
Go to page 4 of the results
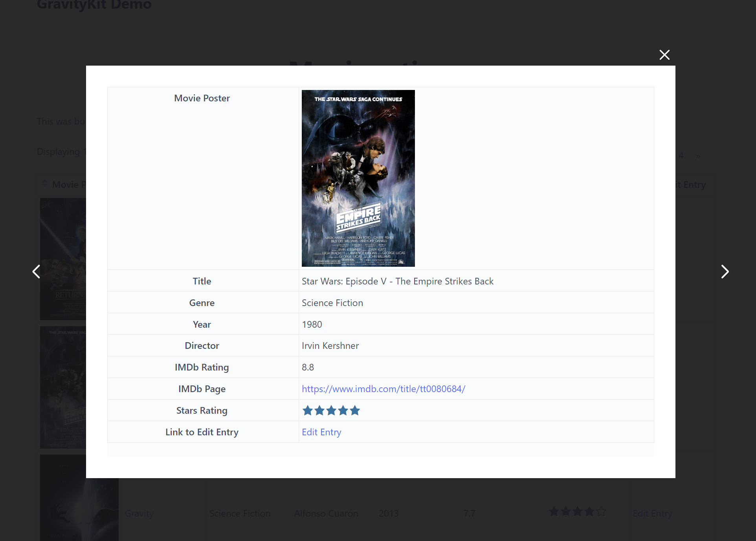[681, 156]
